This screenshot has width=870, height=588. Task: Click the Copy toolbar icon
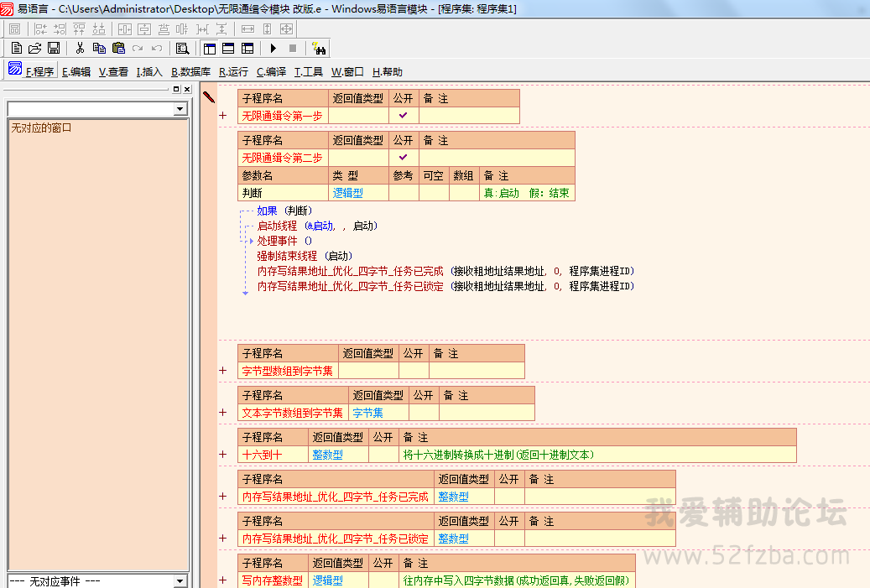click(99, 49)
